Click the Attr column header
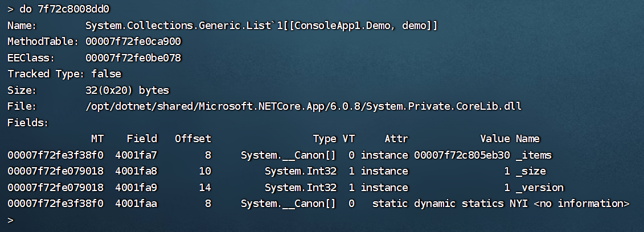Image resolution: width=644 pixels, height=232 pixels. (396, 139)
